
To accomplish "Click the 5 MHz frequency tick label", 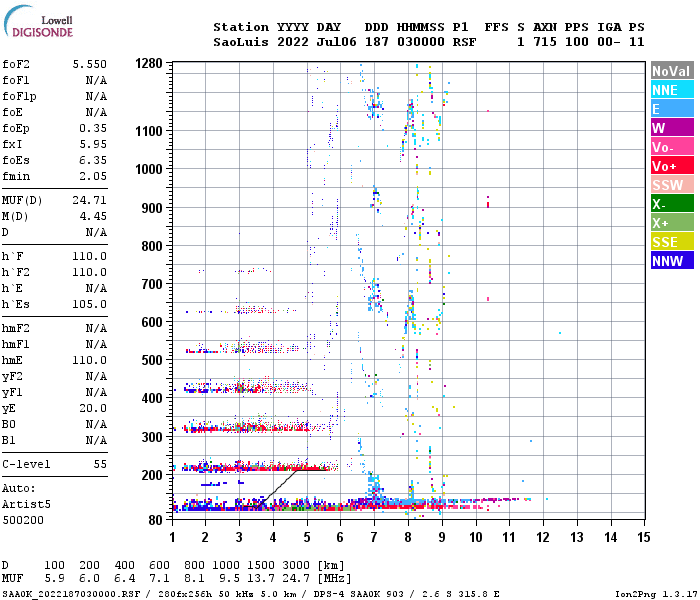I will 307,537.
